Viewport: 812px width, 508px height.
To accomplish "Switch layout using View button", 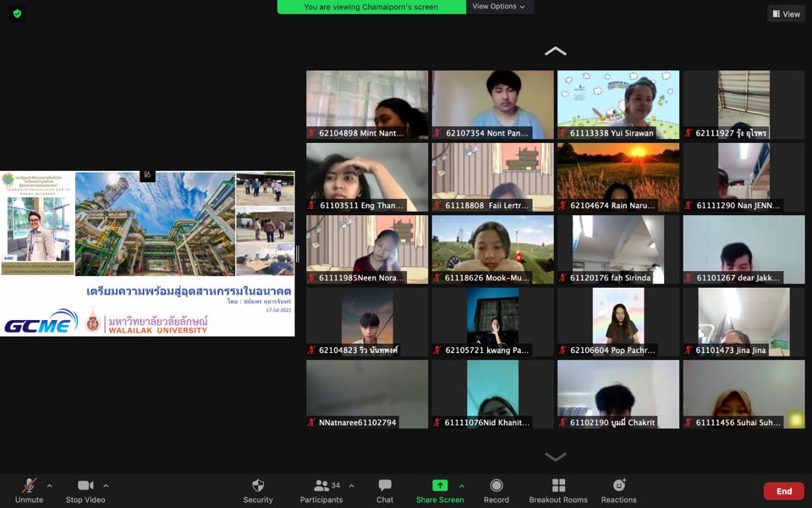I will 786,14.
